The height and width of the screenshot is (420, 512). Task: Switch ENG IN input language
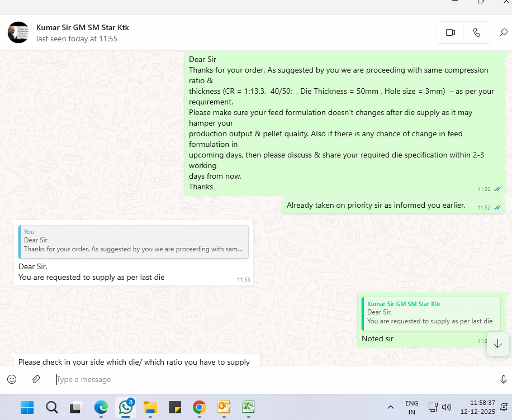[411, 407]
